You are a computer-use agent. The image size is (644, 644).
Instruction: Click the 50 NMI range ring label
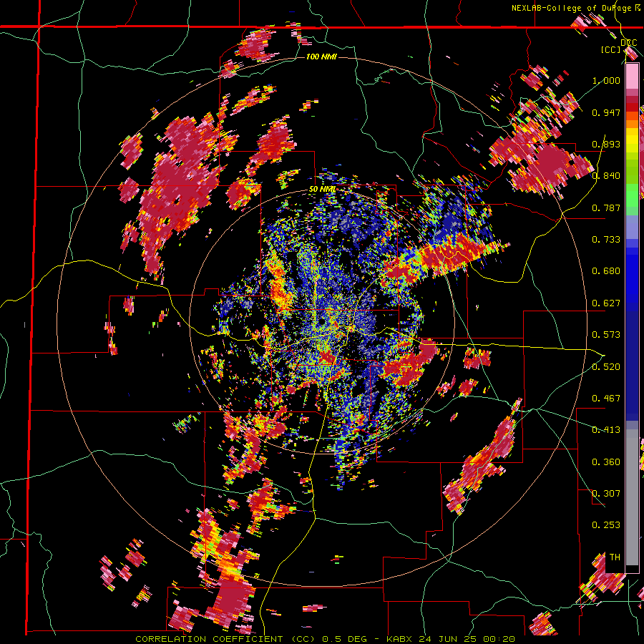point(323,190)
